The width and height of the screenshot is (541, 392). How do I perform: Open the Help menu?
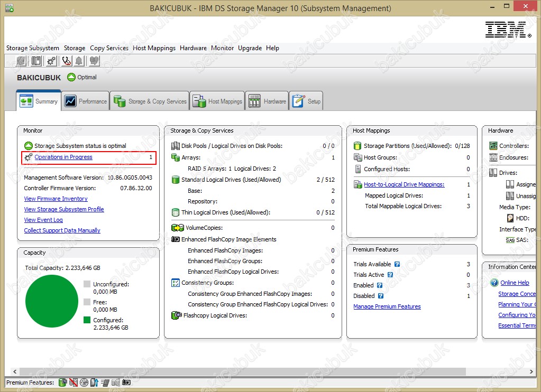[272, 48]
